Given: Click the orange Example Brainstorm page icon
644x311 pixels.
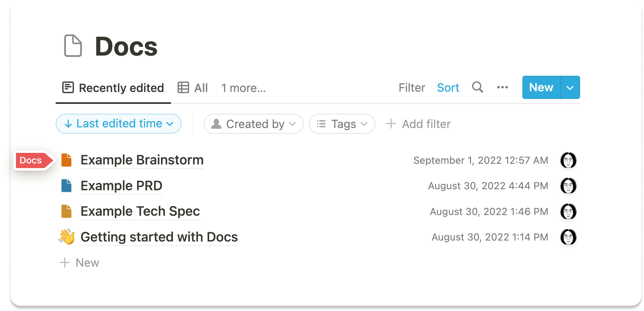Looking at the screenshot, I should click(x=67, y=160).
